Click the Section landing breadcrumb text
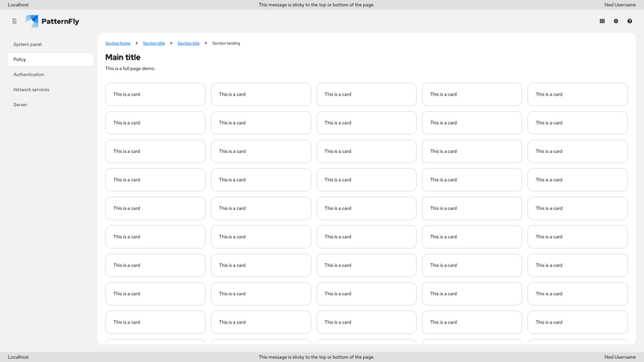This screenshot has width=644, height=362. [226, 43]
